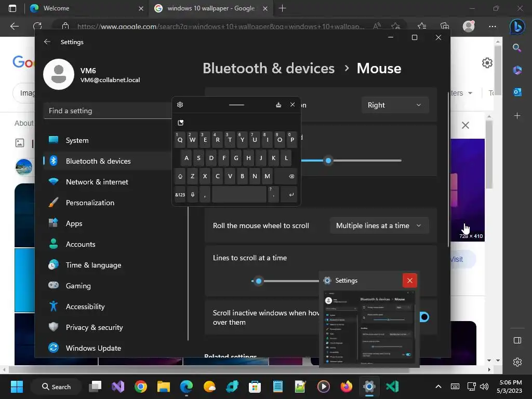Tap the M key on touch keyboard
The image size is (532, 399).
[x=267, y=176]
